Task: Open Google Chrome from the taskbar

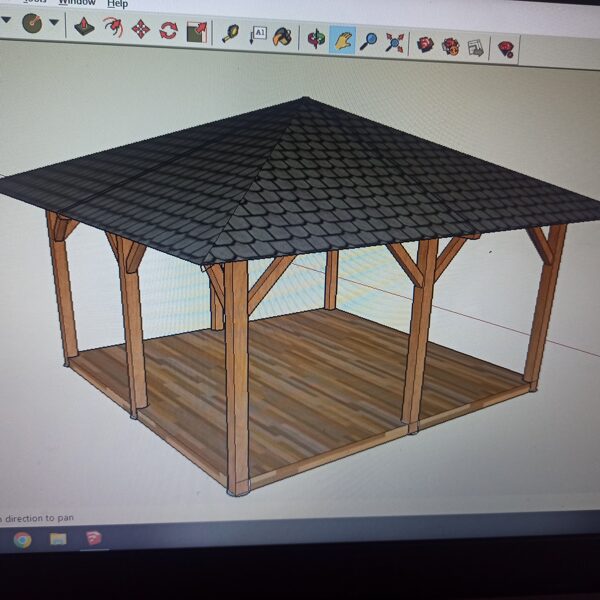Action: [x=22, y=540]
